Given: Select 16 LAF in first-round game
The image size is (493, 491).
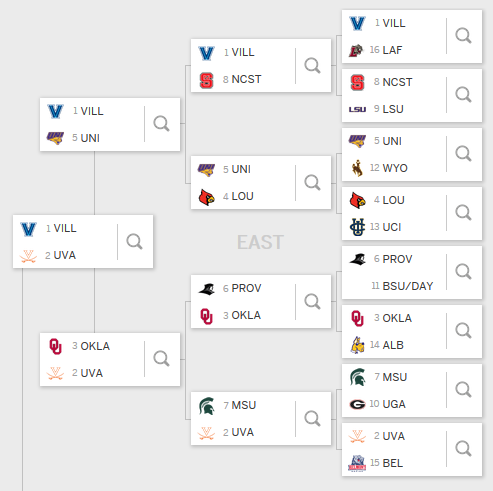Looking at the screenshot, I should click(x=386, y=50).
